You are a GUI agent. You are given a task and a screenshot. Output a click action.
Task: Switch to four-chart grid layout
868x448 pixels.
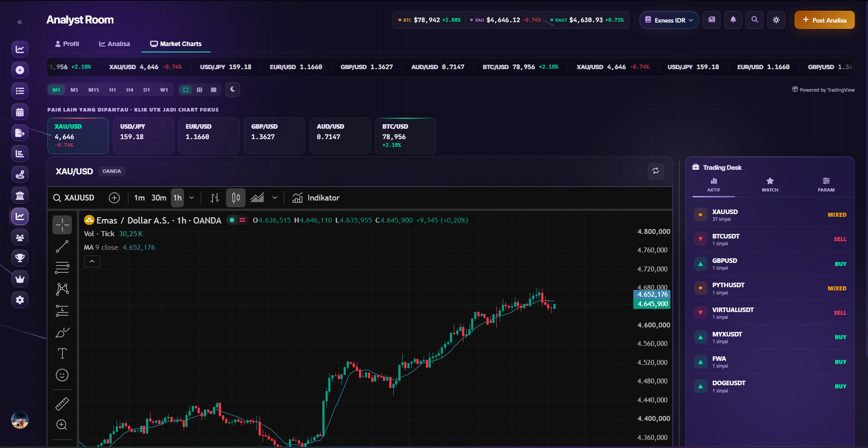coord(199,90)
